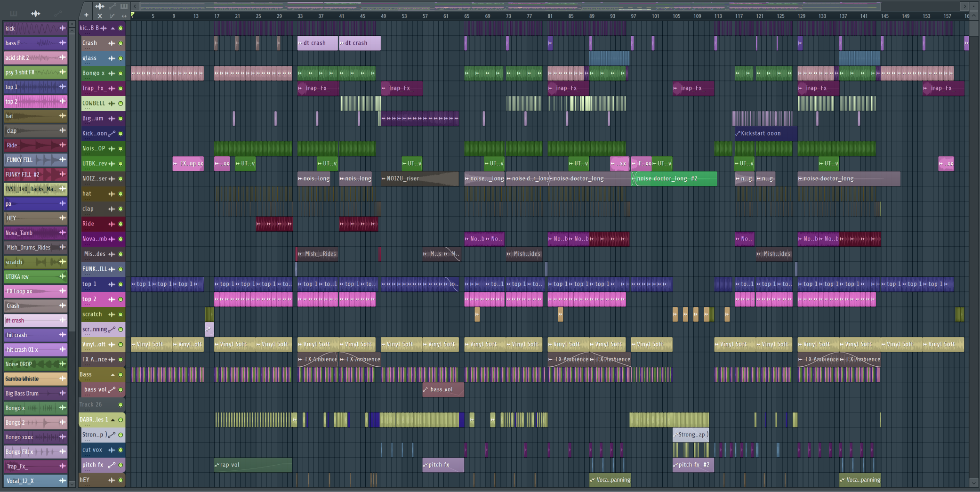Click the playlist overview minimap bar

coord(510,6)
